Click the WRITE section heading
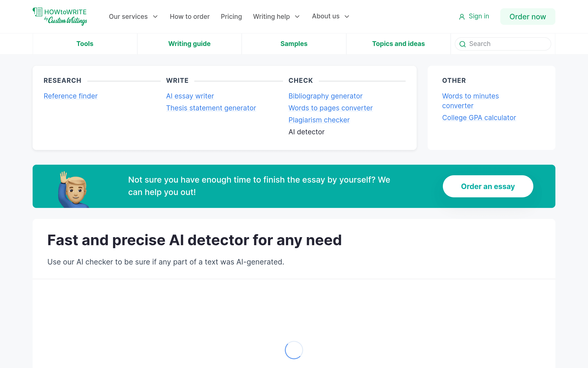Image resolution: width=588 pixels, height=368 pixels. (x=177, y=80)
